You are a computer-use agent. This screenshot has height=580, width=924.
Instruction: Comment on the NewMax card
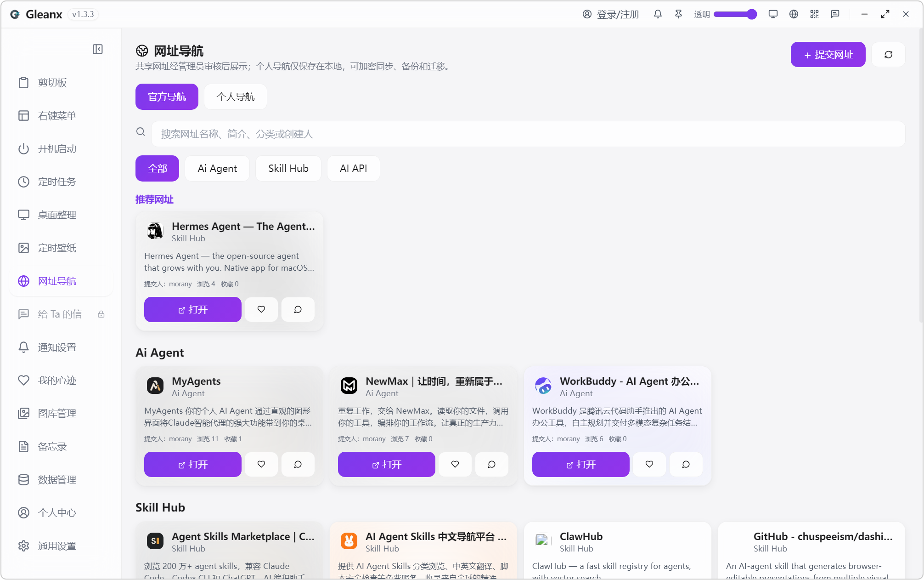click(492, 464)
